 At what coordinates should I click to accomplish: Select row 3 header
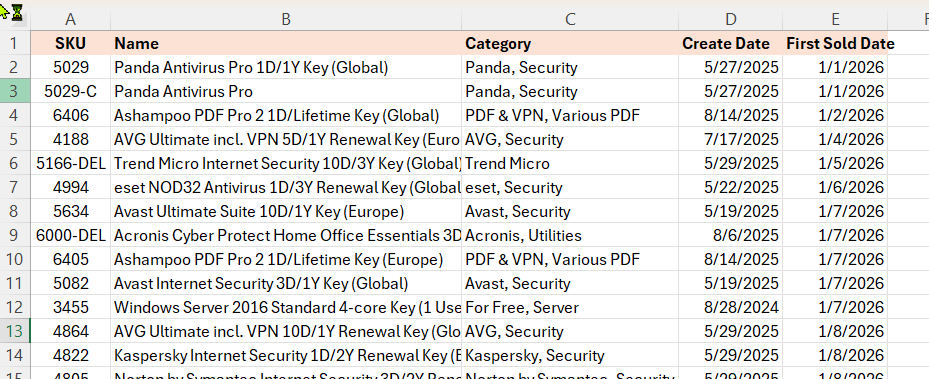point(15,91)
